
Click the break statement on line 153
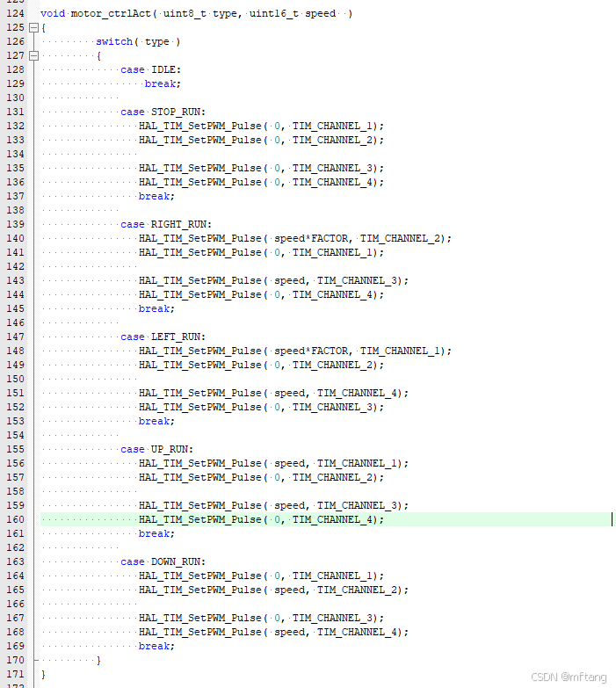point(156,421)
